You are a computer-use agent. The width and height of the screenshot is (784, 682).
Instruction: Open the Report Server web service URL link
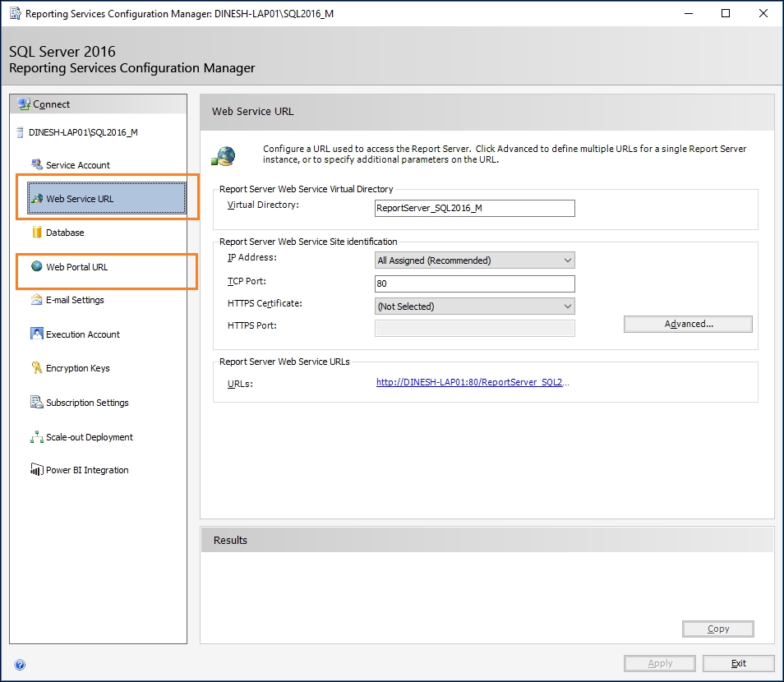[473, 382]
